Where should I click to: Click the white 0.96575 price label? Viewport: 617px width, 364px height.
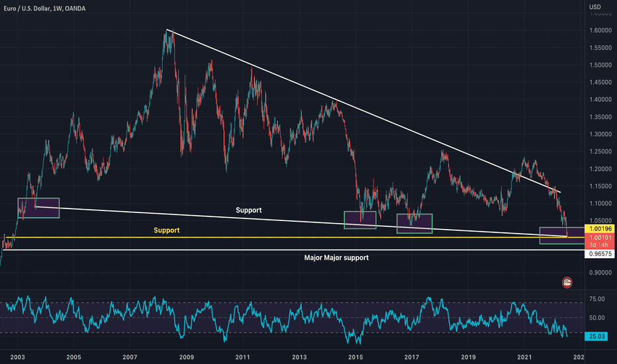[x=600, y=254]
